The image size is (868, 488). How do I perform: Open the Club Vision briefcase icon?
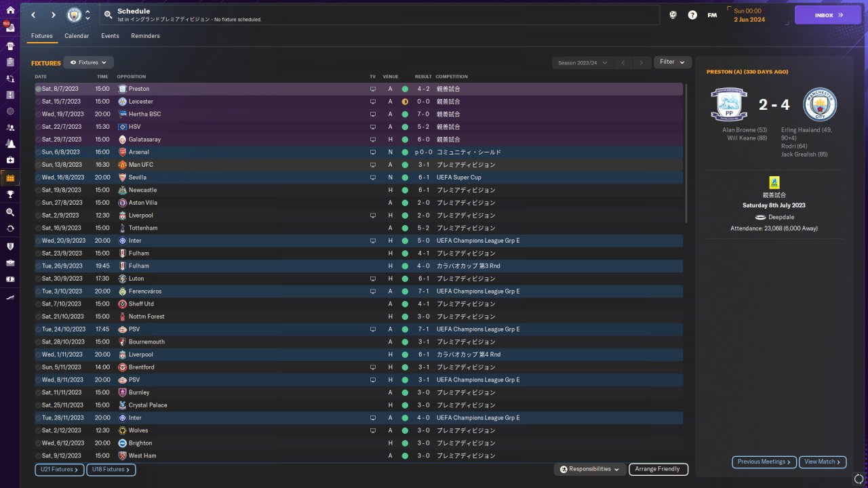click(10, 262)
